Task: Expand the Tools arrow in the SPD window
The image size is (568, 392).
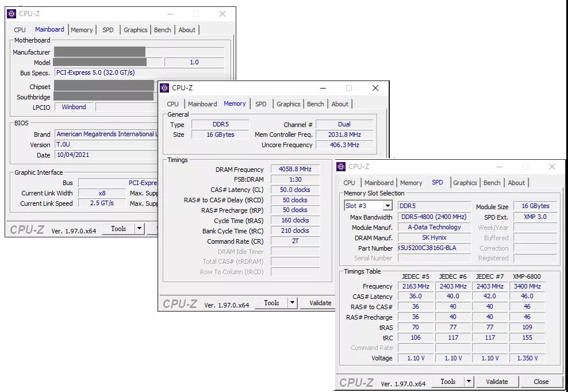Action: 469,382
